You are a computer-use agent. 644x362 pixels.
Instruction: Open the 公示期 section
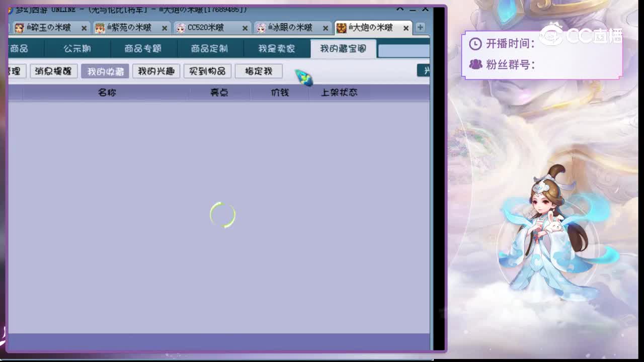[77, 49]
